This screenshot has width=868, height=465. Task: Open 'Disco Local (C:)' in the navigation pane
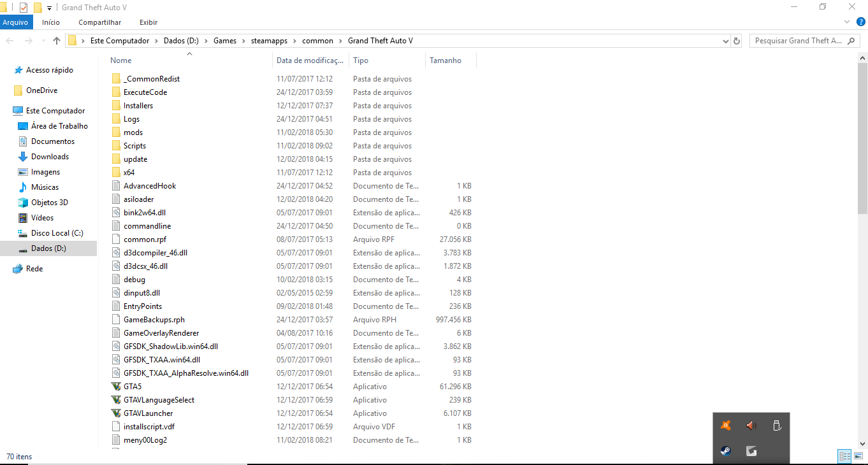57,233
